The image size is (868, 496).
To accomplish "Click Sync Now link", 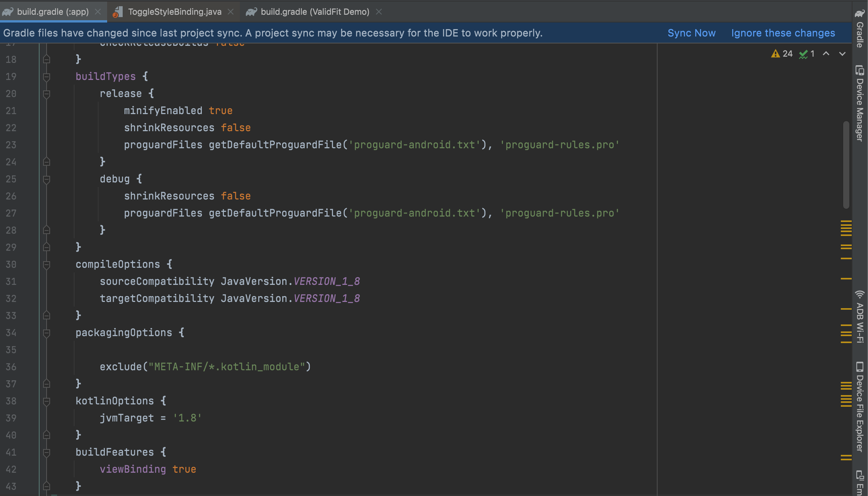I will point(691,33).
